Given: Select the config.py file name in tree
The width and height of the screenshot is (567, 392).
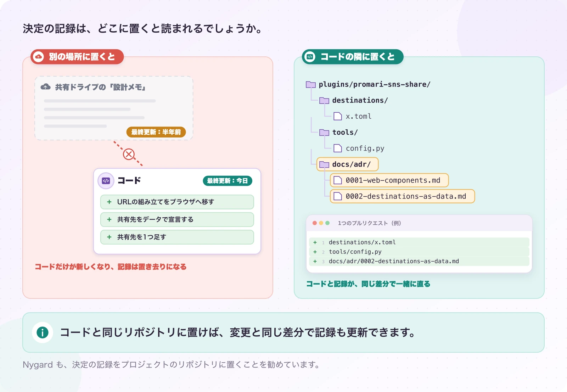Looking at the screenshot, I should point(365,148).
